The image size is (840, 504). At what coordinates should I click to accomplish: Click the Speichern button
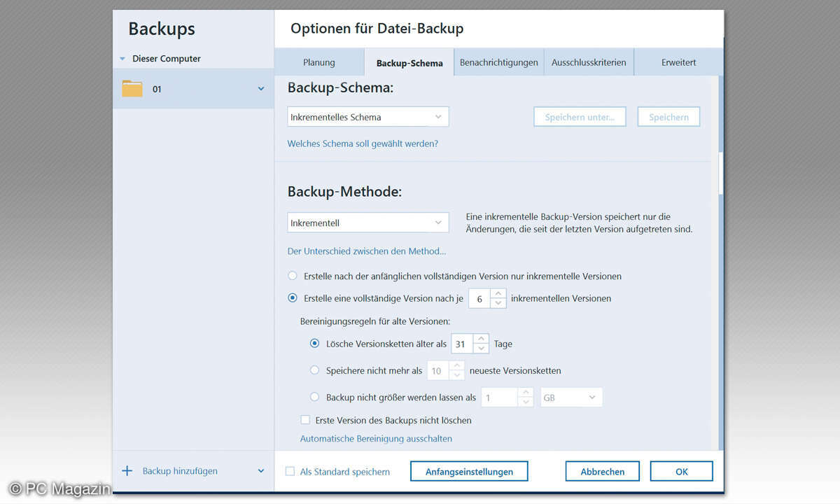668,117
